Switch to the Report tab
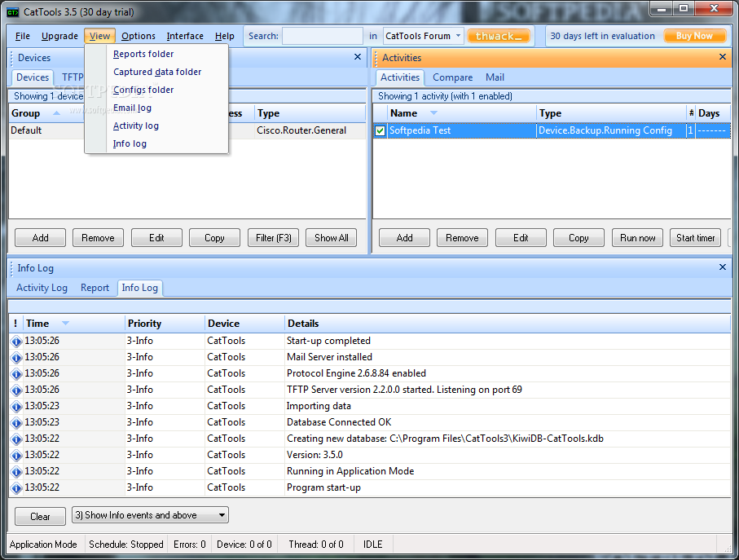Image resolution: width=739 pixels, height=560 pixels. click(x=95, y=288)
